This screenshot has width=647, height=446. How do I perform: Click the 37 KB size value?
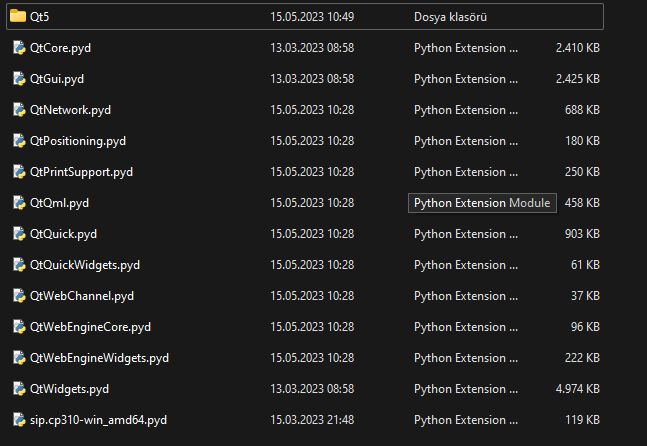[x=585, y=296]
